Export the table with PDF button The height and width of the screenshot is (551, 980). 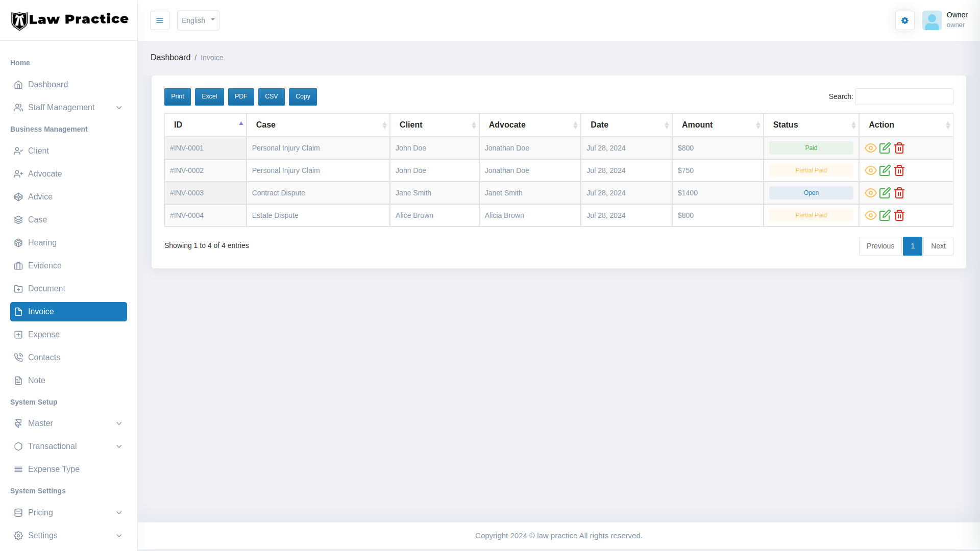[241, 96]
